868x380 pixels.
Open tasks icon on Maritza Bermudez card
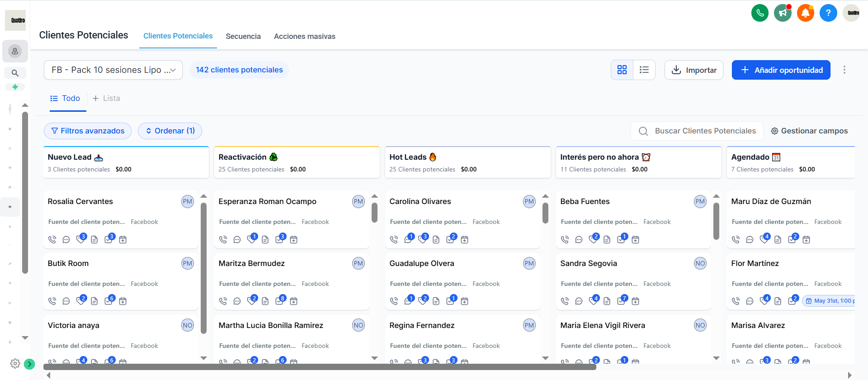pos(280,300)
